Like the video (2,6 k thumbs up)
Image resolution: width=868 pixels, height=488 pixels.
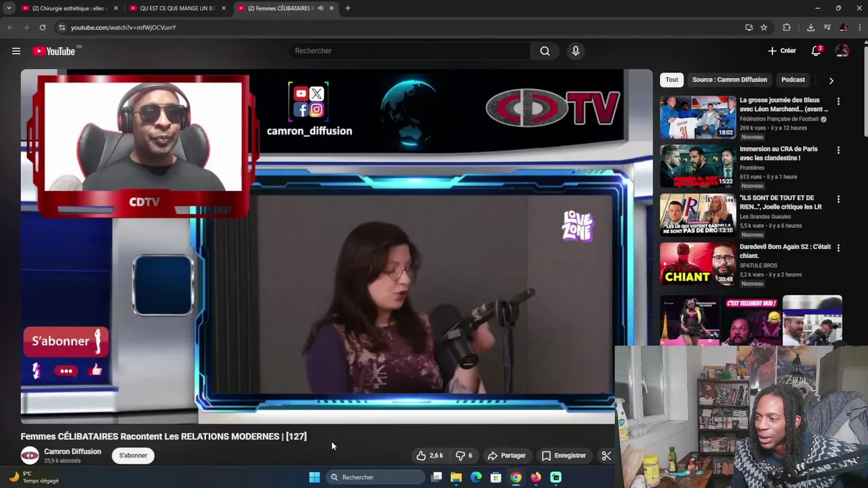pyautogui.click(x=430, y=455)
